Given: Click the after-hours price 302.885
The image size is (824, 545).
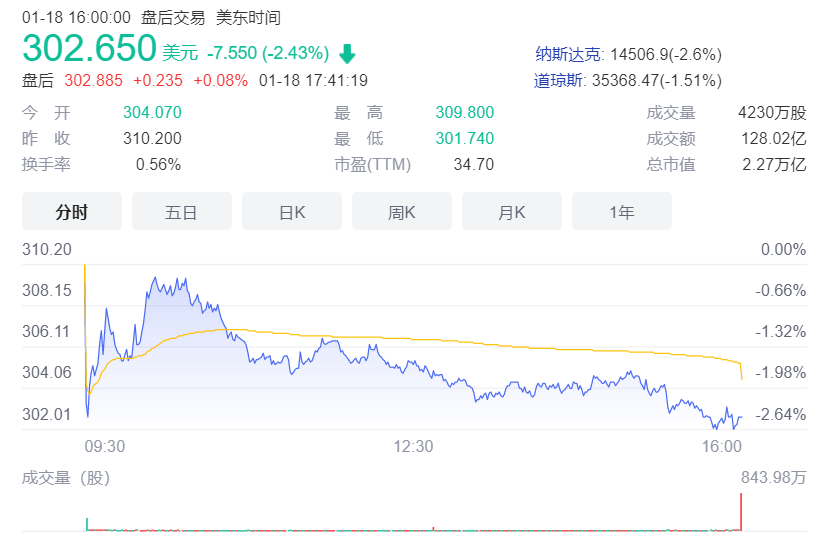Looking at the screenshot, I should (95, 80).
